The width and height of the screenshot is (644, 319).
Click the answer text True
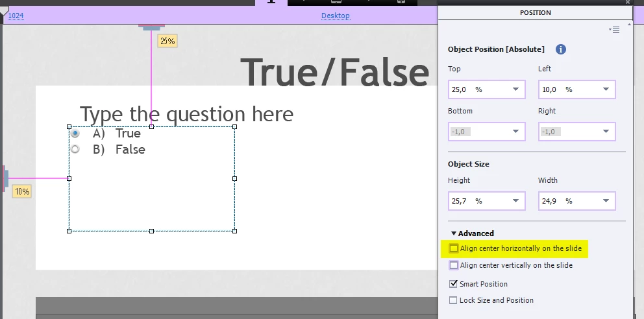pos(128,134)
